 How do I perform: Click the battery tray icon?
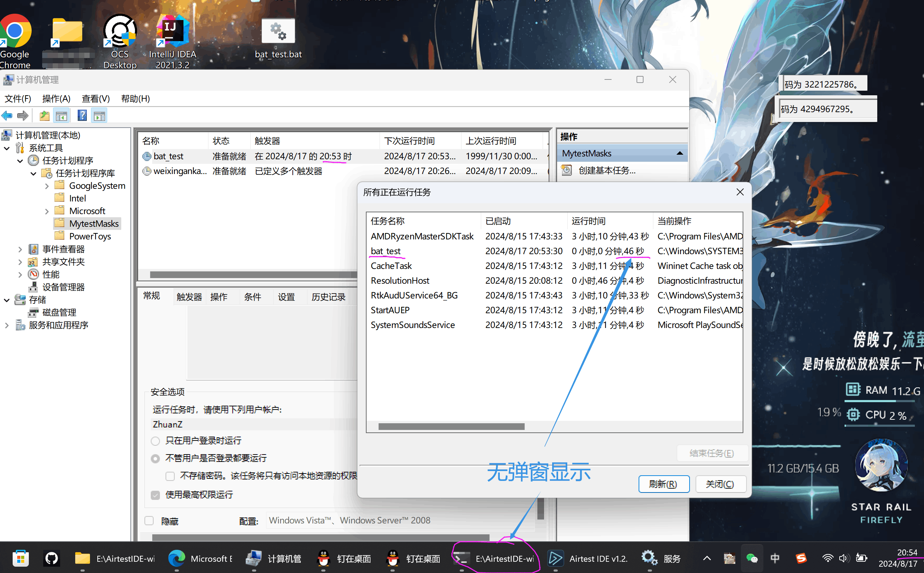[861, 558]
